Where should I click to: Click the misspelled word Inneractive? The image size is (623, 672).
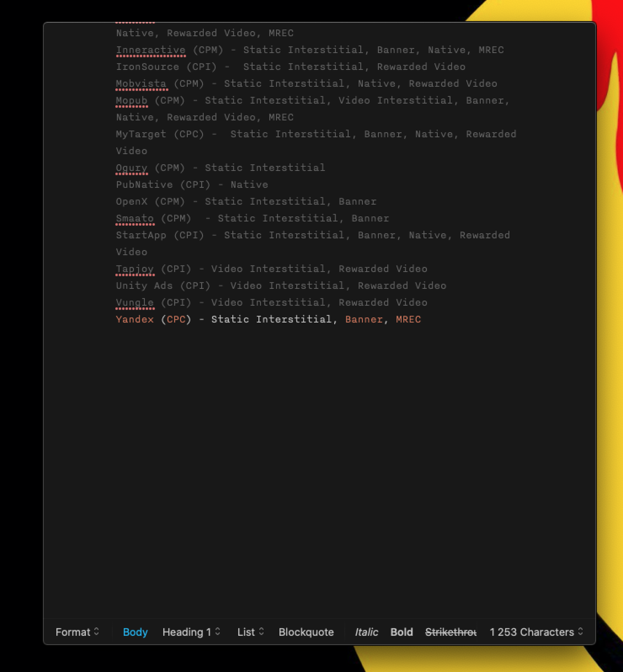coord(151,50)
